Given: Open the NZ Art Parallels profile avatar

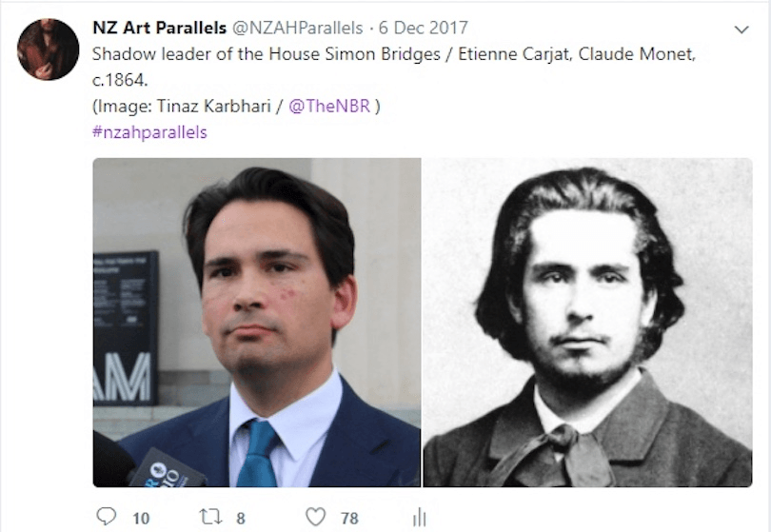Looking at the screenshot, I should click(x=49, y=49).
